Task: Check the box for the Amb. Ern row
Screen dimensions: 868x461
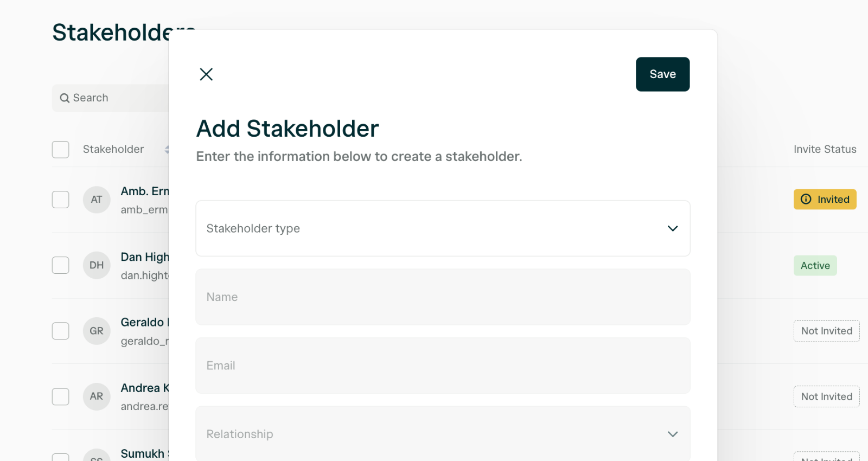Action: (61, 200)
